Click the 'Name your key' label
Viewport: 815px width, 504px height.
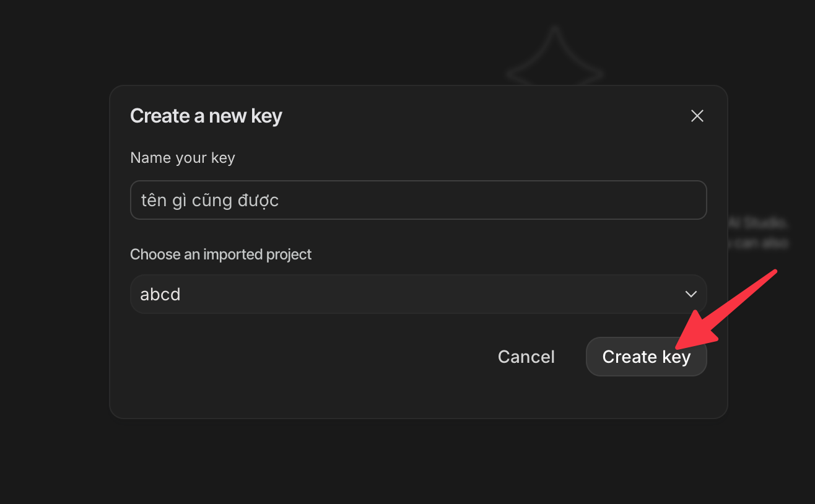click(x=183, y=158)
